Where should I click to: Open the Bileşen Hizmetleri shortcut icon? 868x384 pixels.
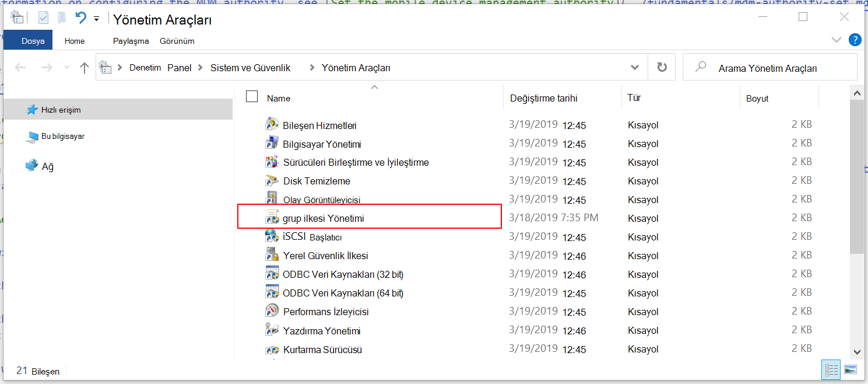click(272, 124)
